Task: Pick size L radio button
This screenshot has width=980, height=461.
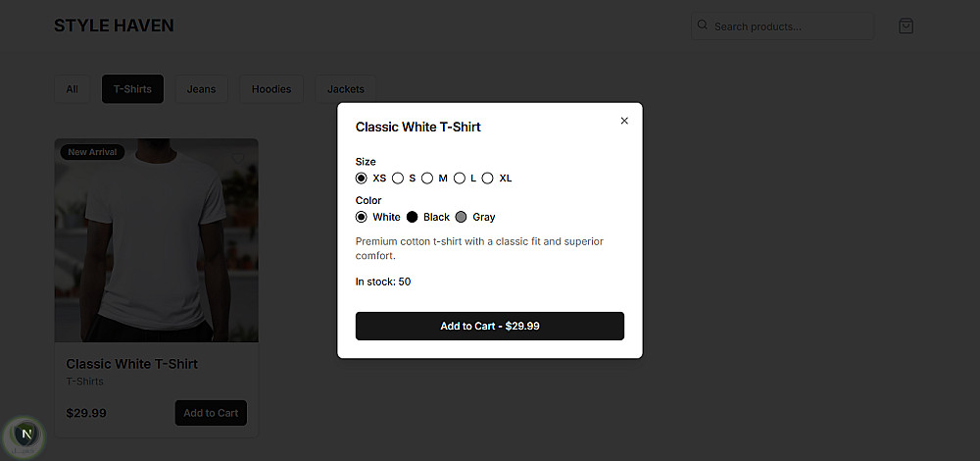Action: pos(460,179)
